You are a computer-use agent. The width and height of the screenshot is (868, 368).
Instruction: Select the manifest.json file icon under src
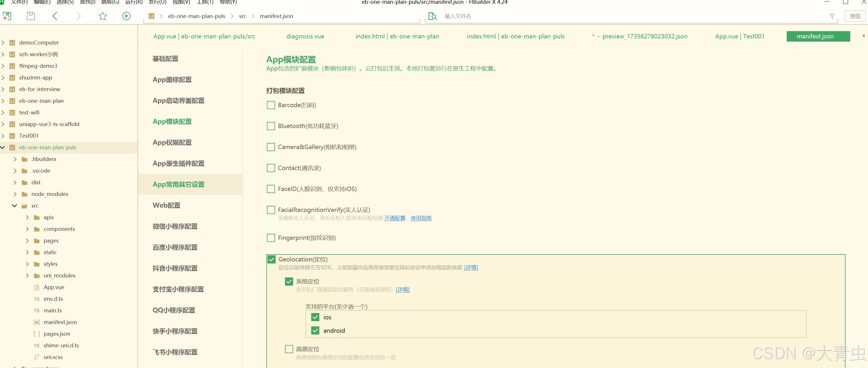pos(37,322)
